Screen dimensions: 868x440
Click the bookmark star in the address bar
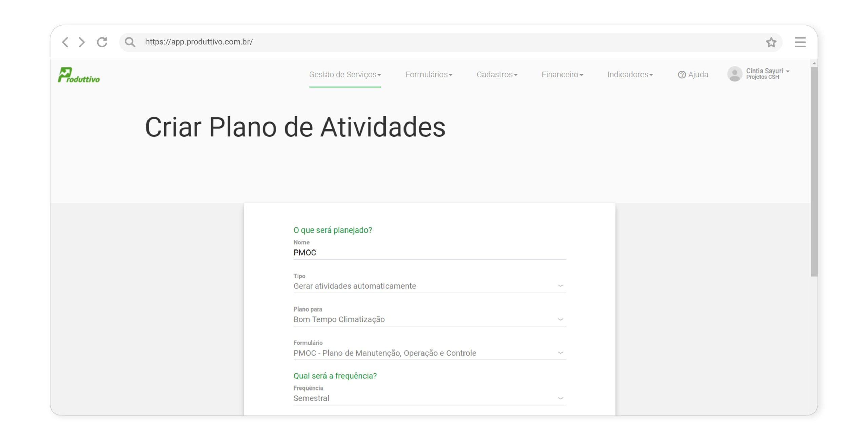(x=771, y=42)
